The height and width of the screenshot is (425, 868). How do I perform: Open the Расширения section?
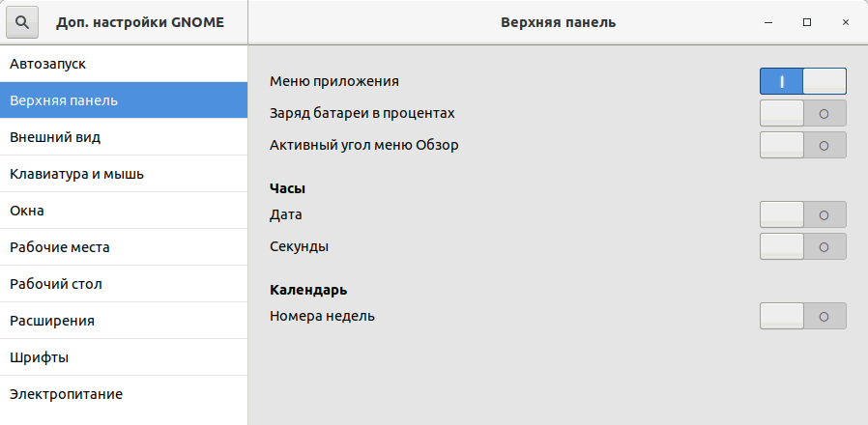(124, 321)
